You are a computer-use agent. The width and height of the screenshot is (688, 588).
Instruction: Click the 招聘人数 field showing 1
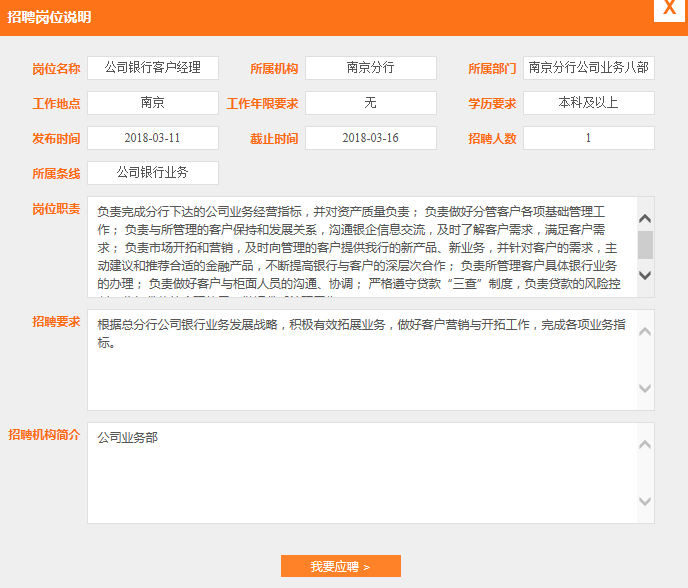click(588, 138)
